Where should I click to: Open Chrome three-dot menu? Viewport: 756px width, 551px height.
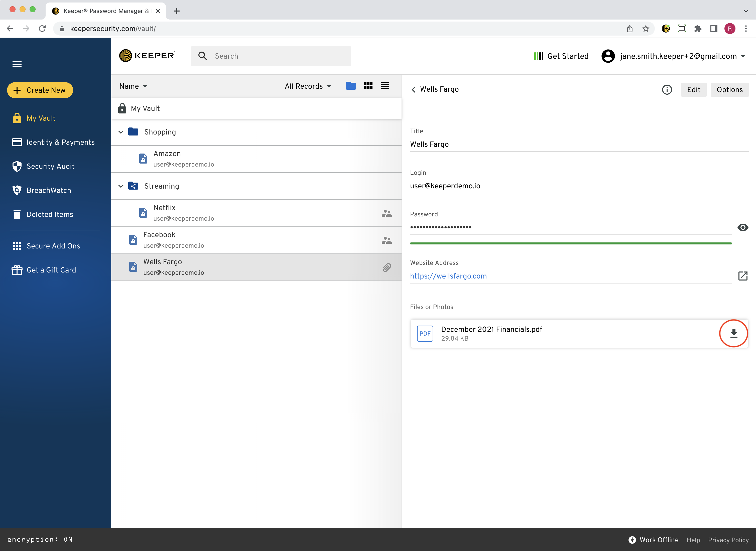[x=746, y=29]
